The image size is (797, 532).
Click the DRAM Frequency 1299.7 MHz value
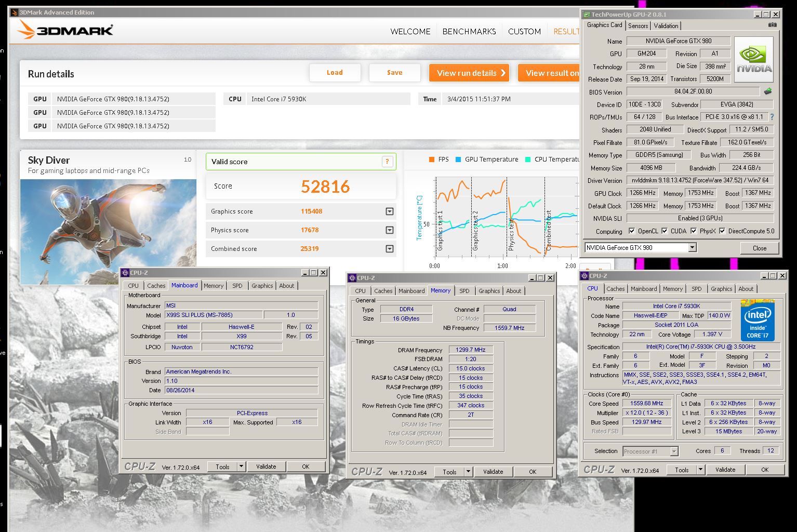pos(470,350)
